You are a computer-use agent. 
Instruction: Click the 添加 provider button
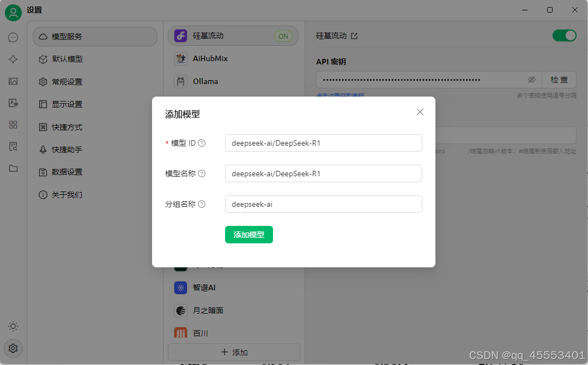click(x=234, y=352)
